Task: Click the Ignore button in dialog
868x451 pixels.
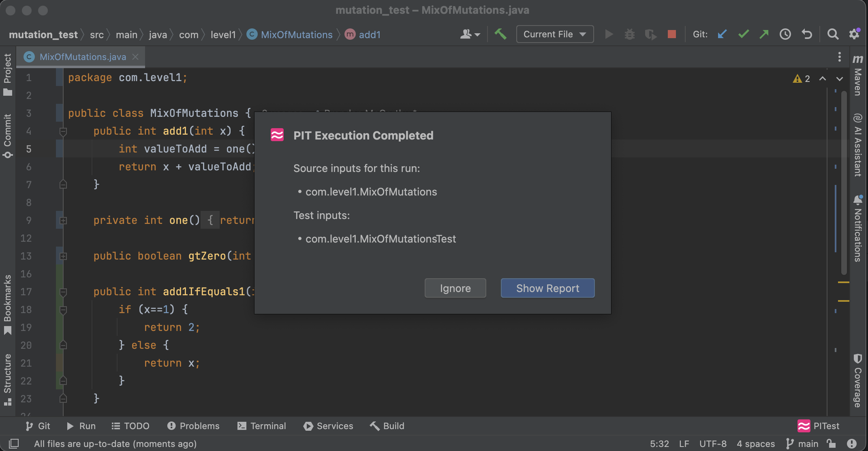Action: tap(455, 288)
